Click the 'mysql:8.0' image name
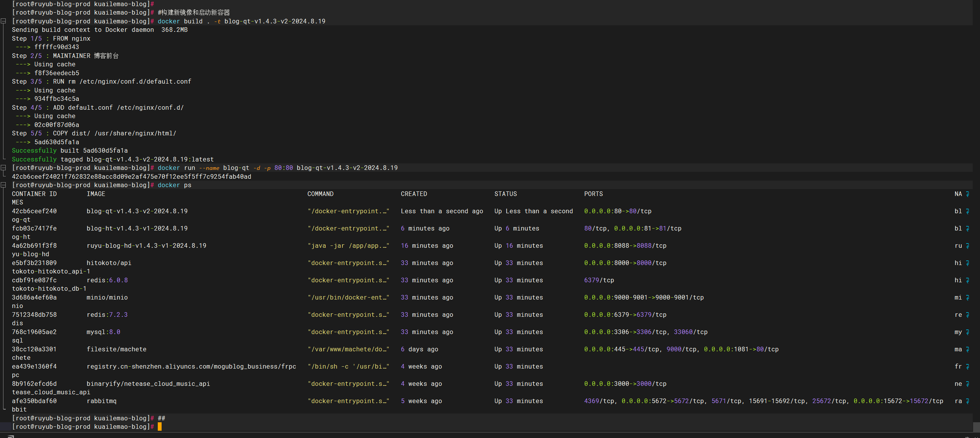The height and width of the screenshot is (438, 980). (x=103, y=332)
